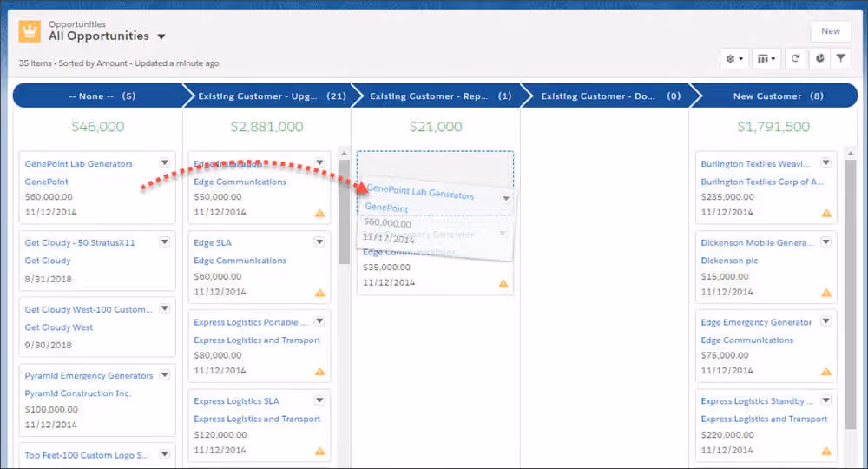Click warning icon on $50,000.00 Edge Communications card
The width and height of the screenshot is (868, 469).
click(x=320, y=213)
